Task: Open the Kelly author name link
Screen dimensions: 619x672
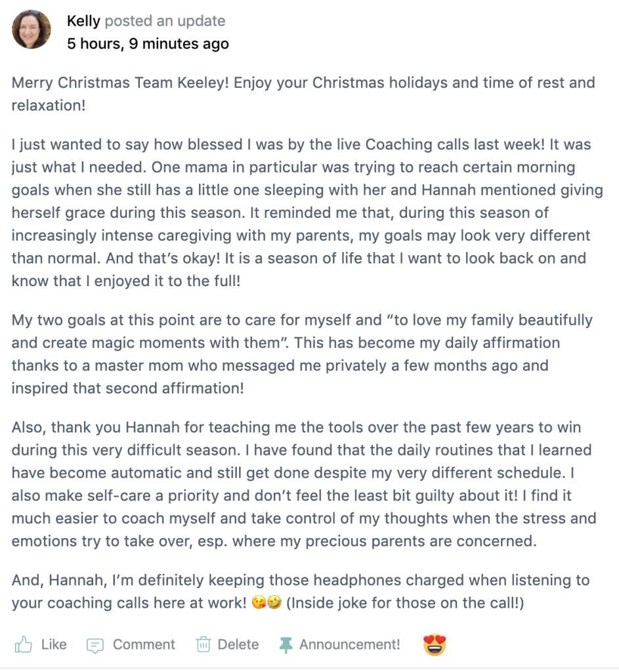Action: (83, 21)
